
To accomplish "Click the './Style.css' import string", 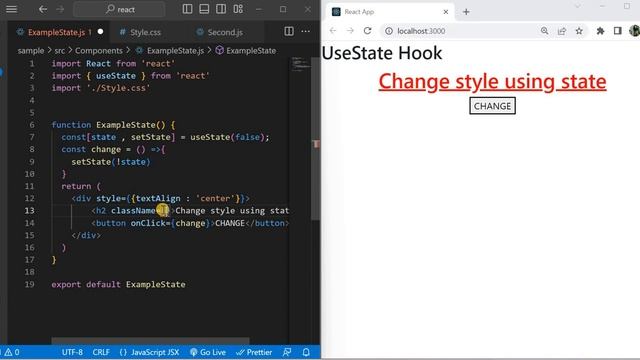I will tap(118, 88).
